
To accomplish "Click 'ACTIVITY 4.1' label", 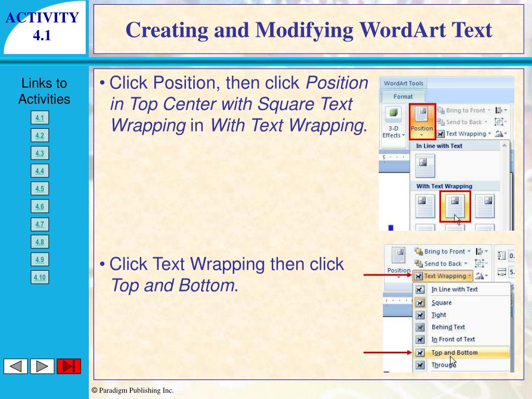I will (43, 26).
